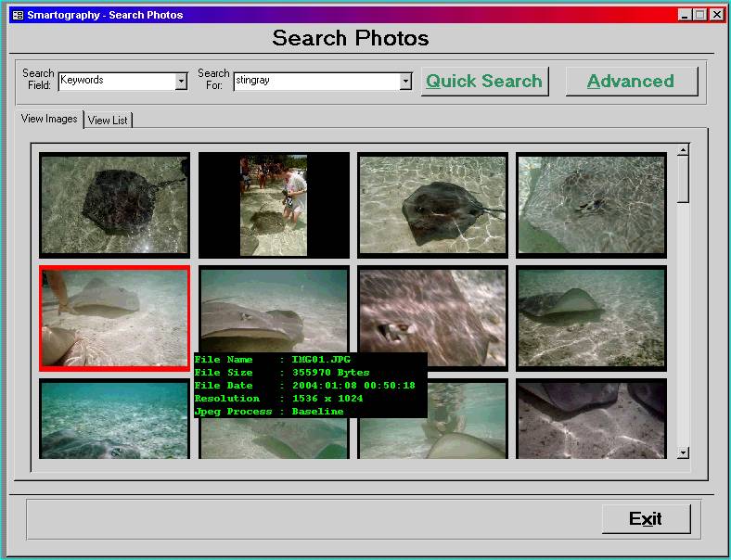Click the Jpeg Process Baseline line
731x560 pixels.
[269, 412]
